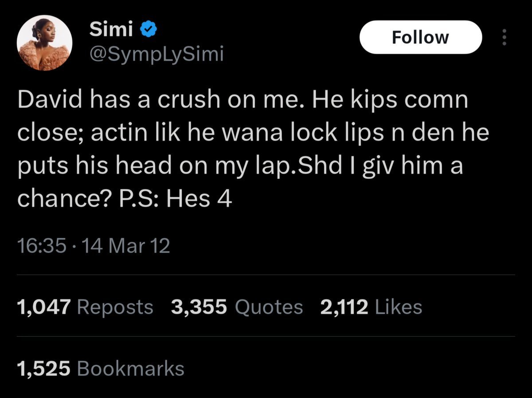The image size is (532, 398).
Task: Click the 16:35 timestamp
Action: click(42, 246)
